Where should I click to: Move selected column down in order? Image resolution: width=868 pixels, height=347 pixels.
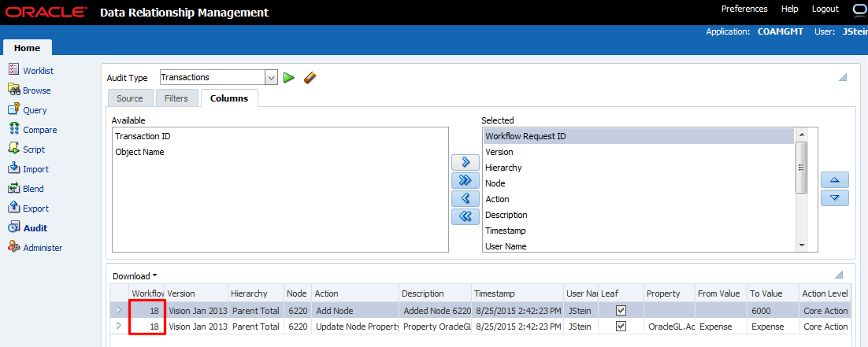[835, 197]
